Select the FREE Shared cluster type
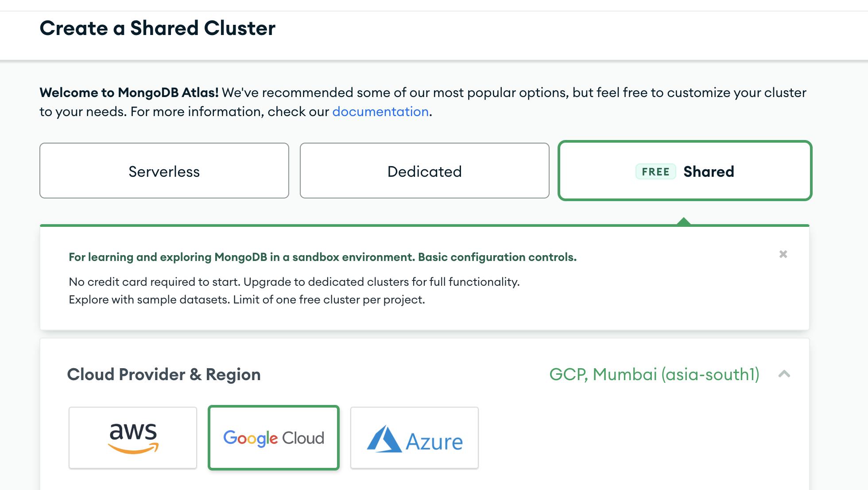Viewport: 868px width, 490px height. click(685, 171)
